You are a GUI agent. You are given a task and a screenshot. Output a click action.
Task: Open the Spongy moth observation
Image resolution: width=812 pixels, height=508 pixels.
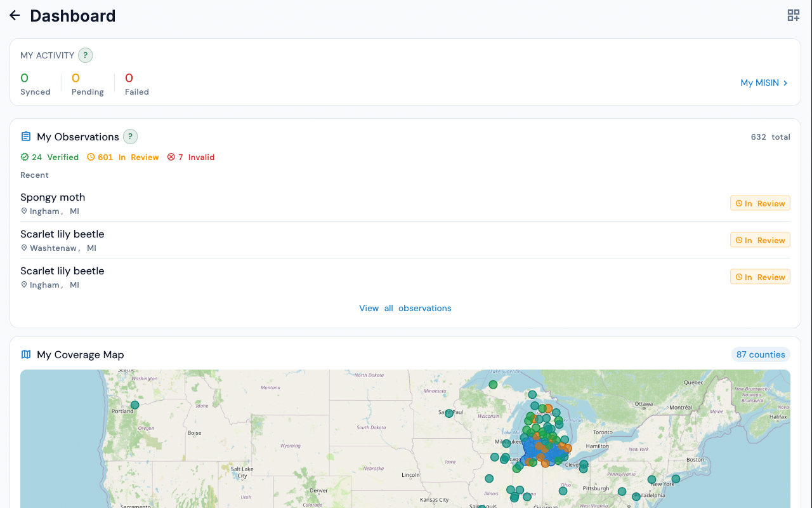pos(405,203)
